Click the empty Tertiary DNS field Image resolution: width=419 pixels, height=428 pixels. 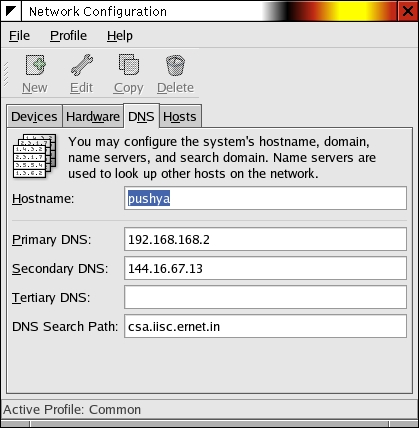point(265,297)
